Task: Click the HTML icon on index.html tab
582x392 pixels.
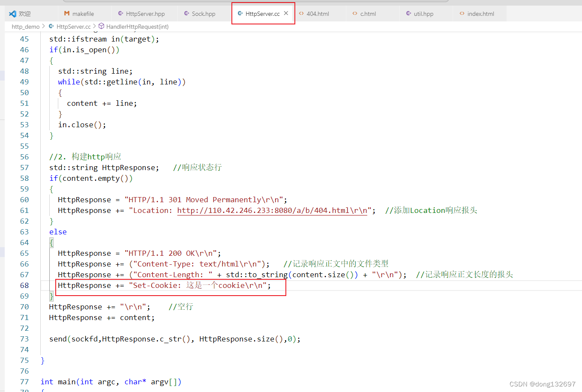Action: [462, 14]
